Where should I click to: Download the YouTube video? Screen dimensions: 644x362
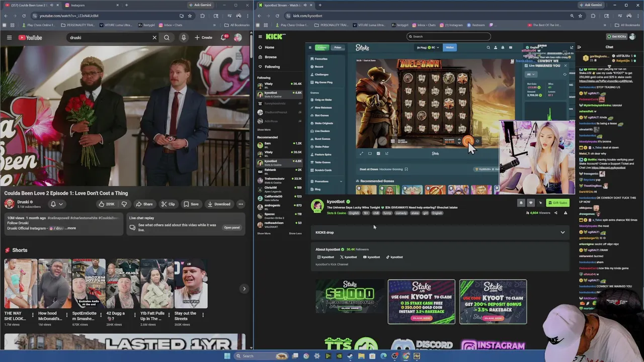pyautogui.click(x=219, y=204)
